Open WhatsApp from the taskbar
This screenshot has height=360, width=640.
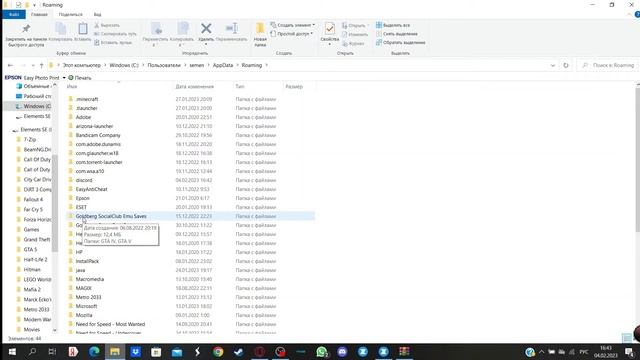click(x=322, y=352)
